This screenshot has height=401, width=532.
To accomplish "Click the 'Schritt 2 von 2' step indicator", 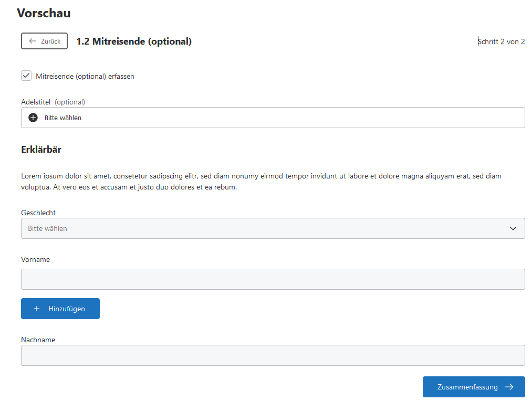I will click(502, 41).
